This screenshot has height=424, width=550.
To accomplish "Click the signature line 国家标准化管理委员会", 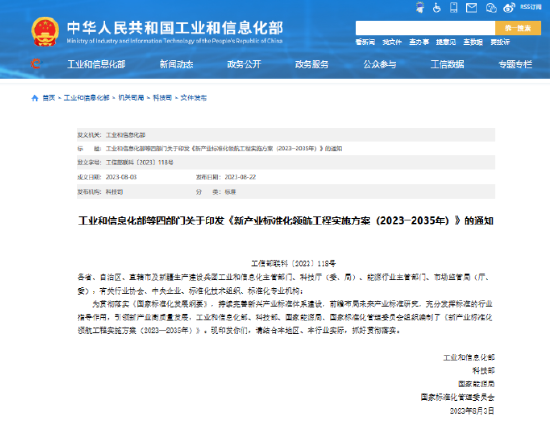I will [x=458, y=397].
